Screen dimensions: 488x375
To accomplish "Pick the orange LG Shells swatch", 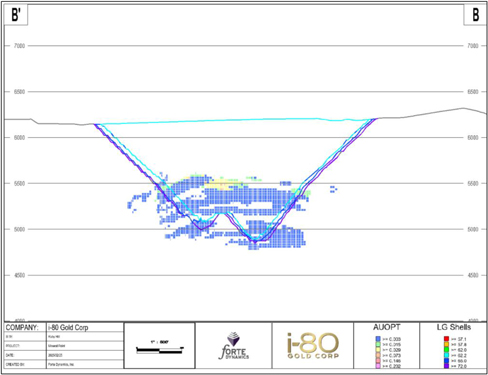I will tap(446, 344).
